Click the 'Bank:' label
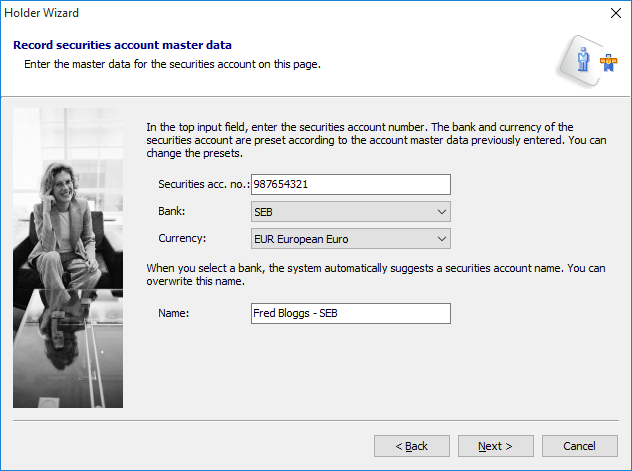 172,212
